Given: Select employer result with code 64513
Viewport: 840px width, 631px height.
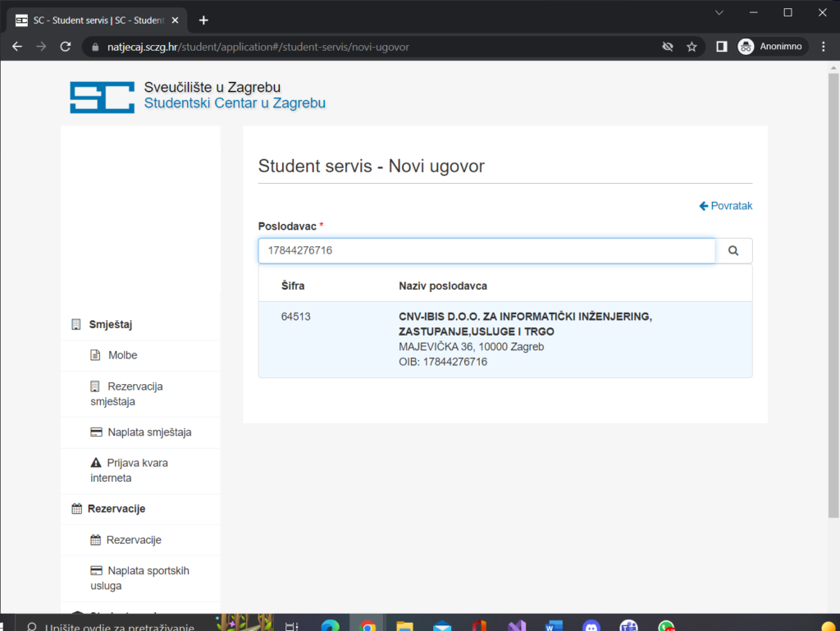Looking at the screenshot, I should (504, 339).
